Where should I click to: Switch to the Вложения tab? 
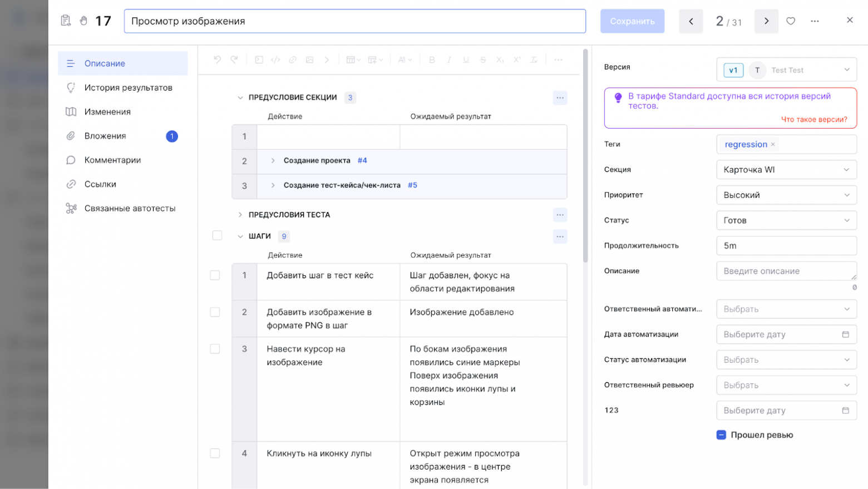[x=105, y=136]
